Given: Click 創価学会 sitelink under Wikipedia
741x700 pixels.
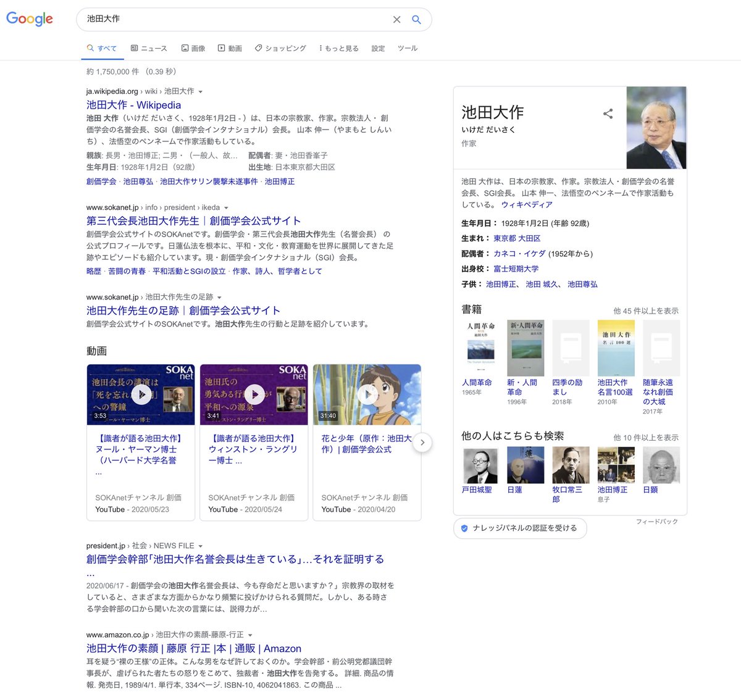Looking at the screenshot, I should (x=101, y=181).
